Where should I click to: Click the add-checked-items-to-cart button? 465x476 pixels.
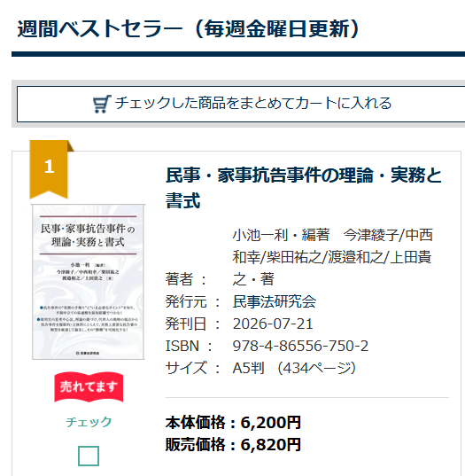point(241,104)
